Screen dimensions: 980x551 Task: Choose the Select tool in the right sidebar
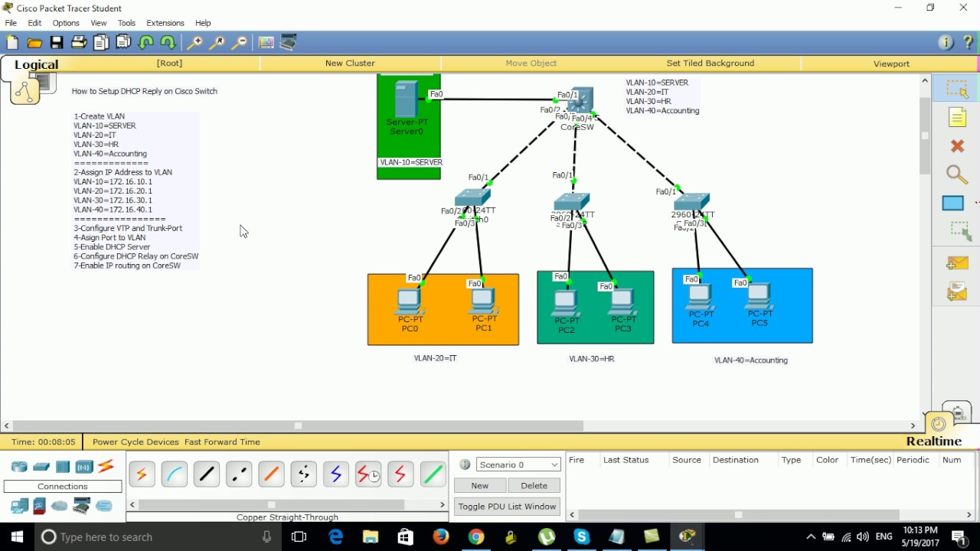tap(957, 89)
